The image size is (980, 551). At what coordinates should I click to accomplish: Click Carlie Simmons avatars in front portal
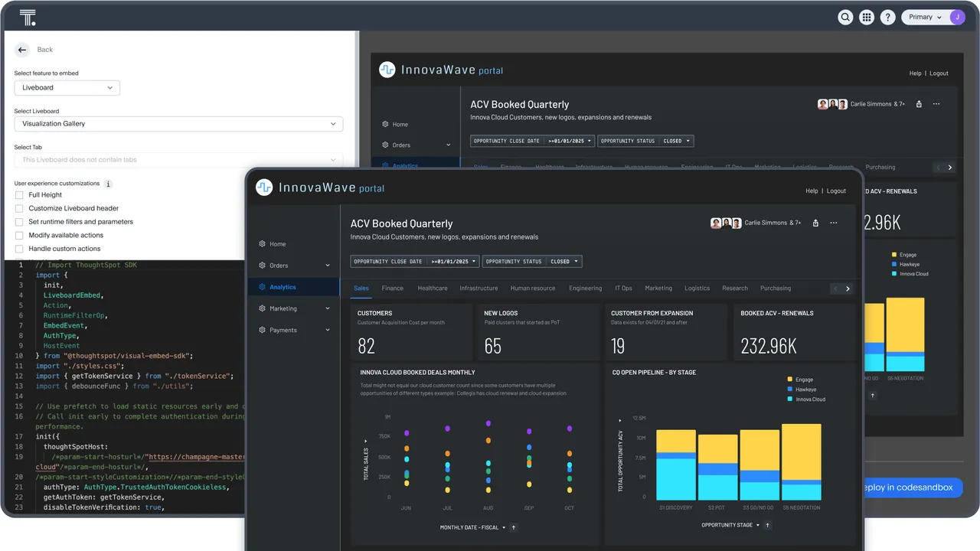tap(726, 223)
